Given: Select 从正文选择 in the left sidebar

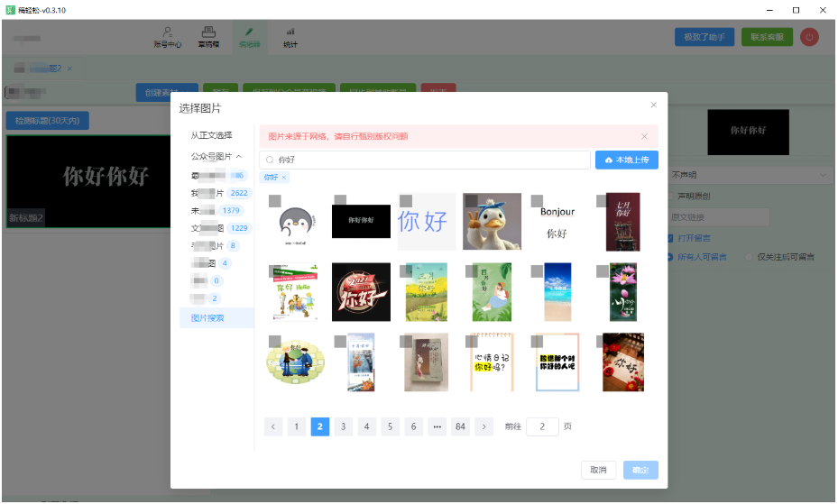Looking at the screenshot, I should pyautogui.click(x=211, y=135).
